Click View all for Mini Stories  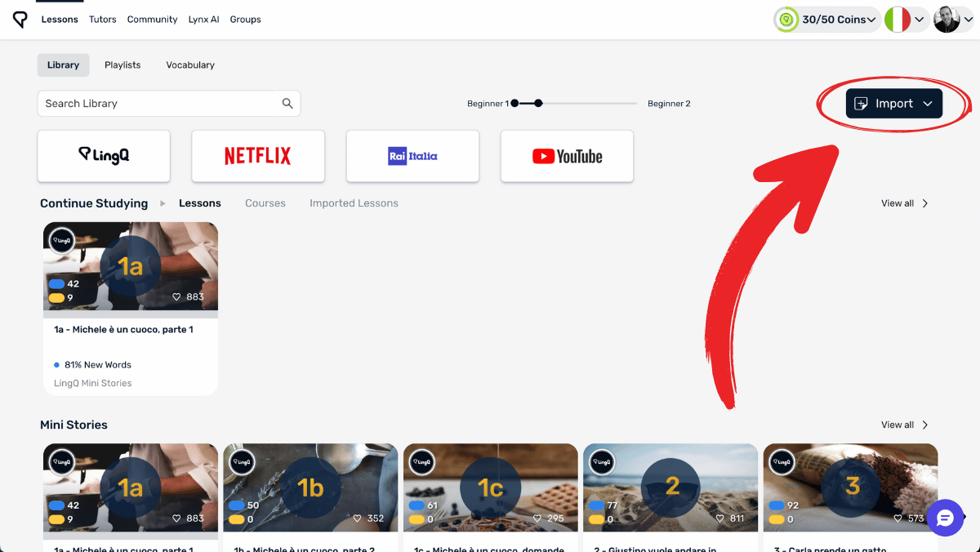[x=898, y=425]
